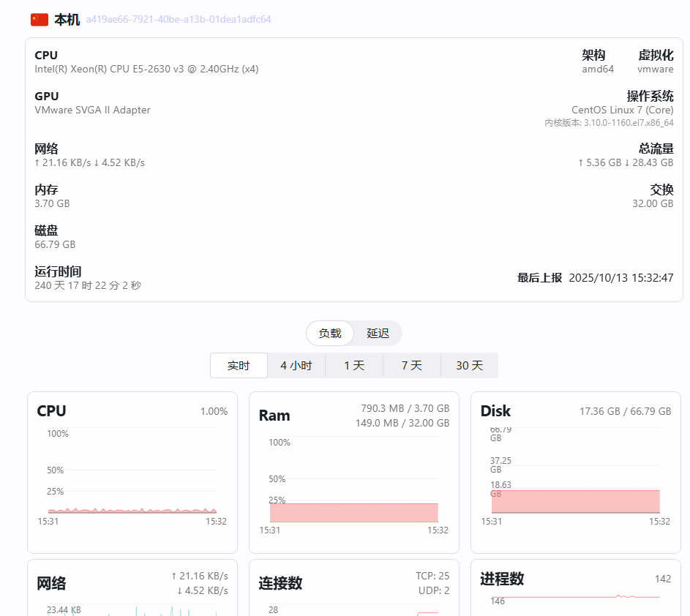
Task: Click the 32.00 GB swap value under 交换
Action: 653,203
